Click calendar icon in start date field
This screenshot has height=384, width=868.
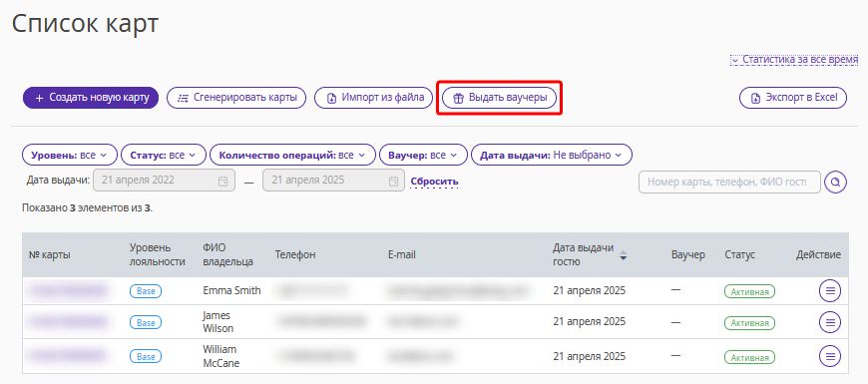[x=223, y=181]
